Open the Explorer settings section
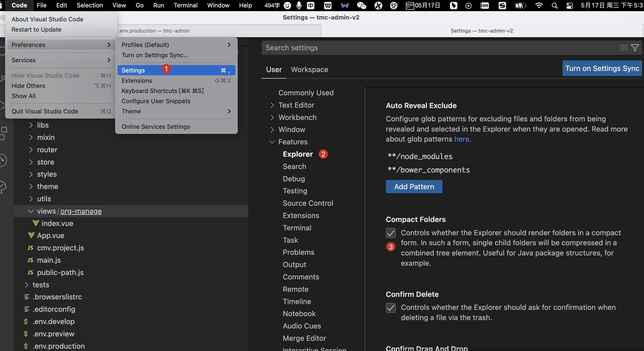Screen dimensions: 644x351 pyautogui.click(x=298, y=154)
